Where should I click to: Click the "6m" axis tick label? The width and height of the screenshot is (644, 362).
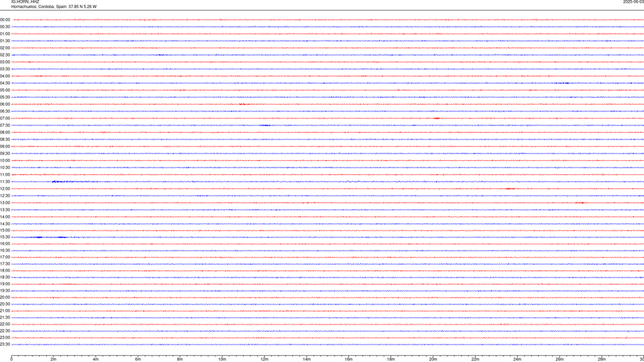pyautogui.click(x=138, y=359)
